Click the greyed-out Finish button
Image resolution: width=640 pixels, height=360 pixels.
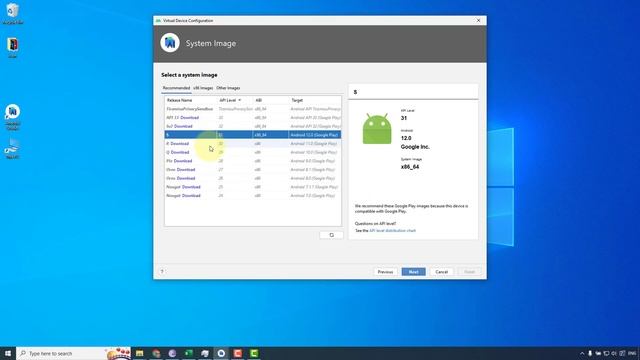point(469,272)
